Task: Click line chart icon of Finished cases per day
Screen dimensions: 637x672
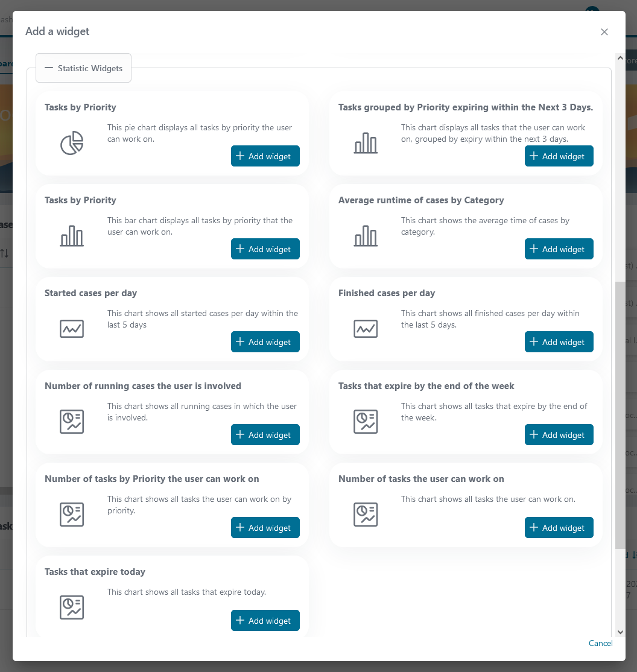Action: pos(366,329)
